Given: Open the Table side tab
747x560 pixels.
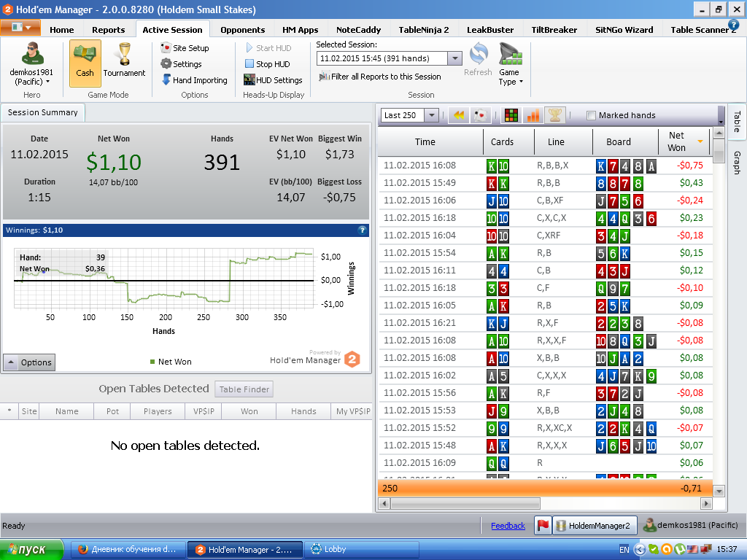Looking at the screenshot, I should 737,122.
